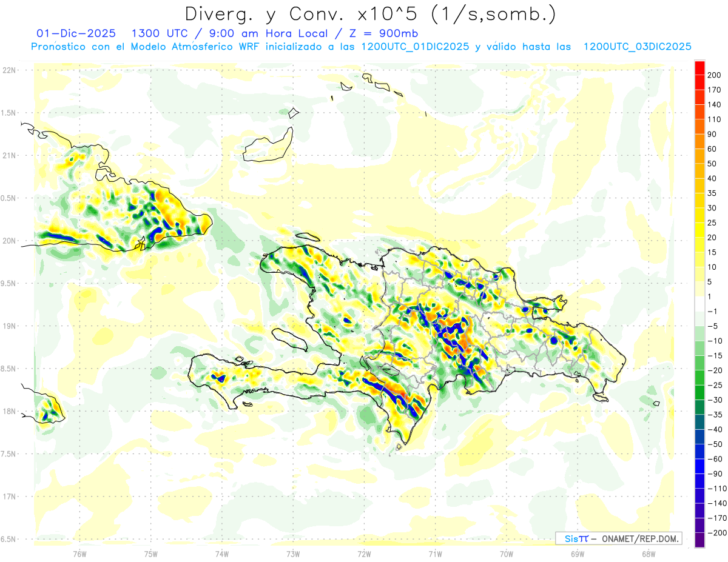Pick the white swatch between 1 and -1

[699, 304]
